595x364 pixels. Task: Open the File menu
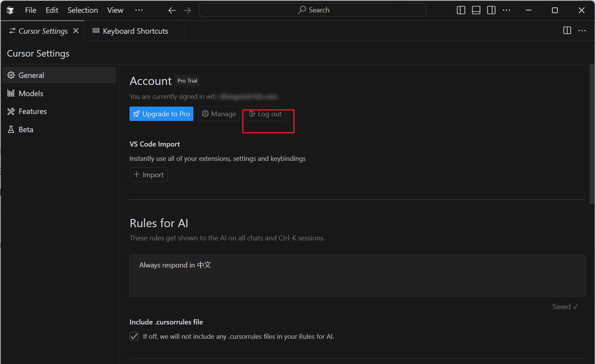31,10
